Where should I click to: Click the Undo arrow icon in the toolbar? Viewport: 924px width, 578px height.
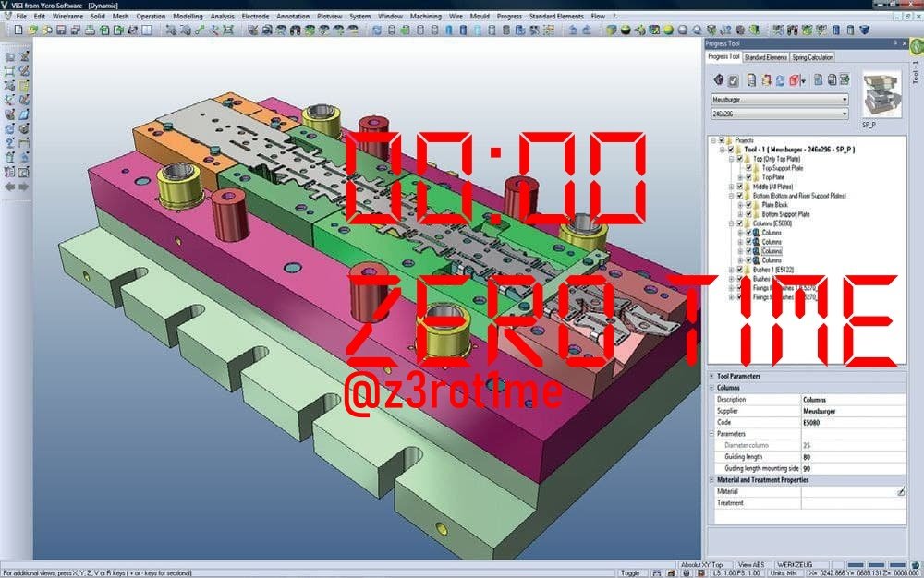573,30
